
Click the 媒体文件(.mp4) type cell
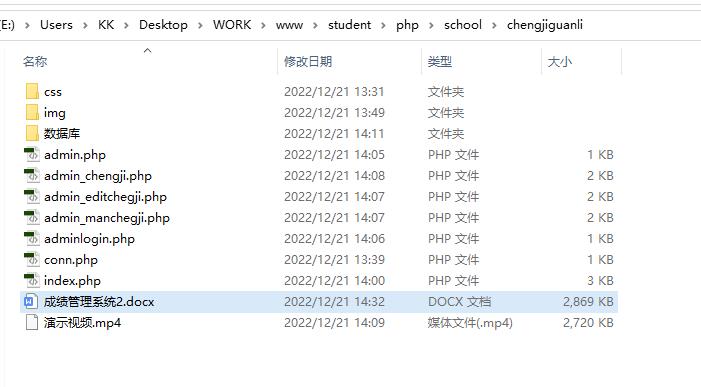[470, 323]
